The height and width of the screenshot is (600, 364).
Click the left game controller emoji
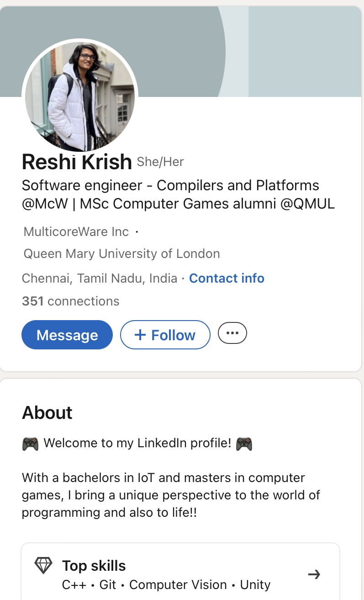(x=30, y=443)
